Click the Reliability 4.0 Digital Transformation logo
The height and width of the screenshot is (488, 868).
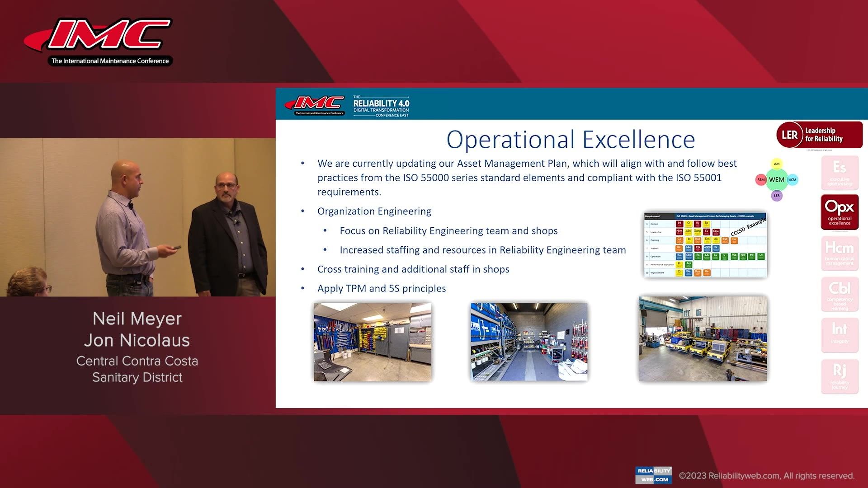coord(381,106)
